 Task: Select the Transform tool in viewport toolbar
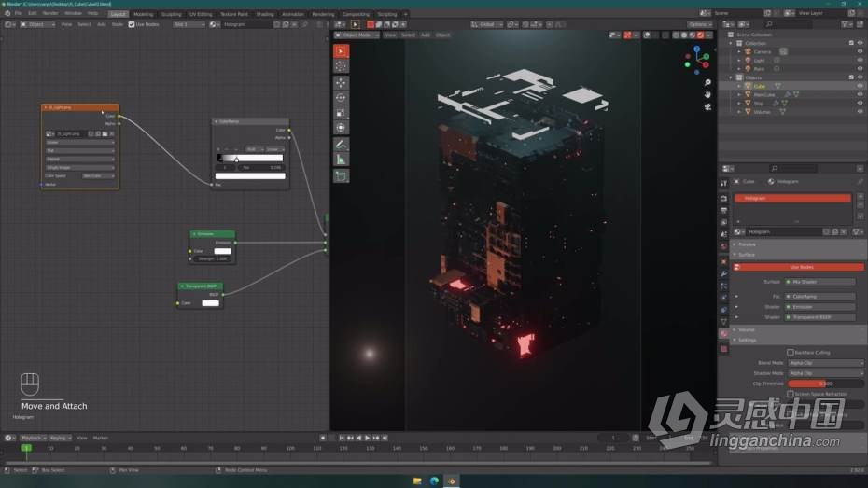pos(341,128)
